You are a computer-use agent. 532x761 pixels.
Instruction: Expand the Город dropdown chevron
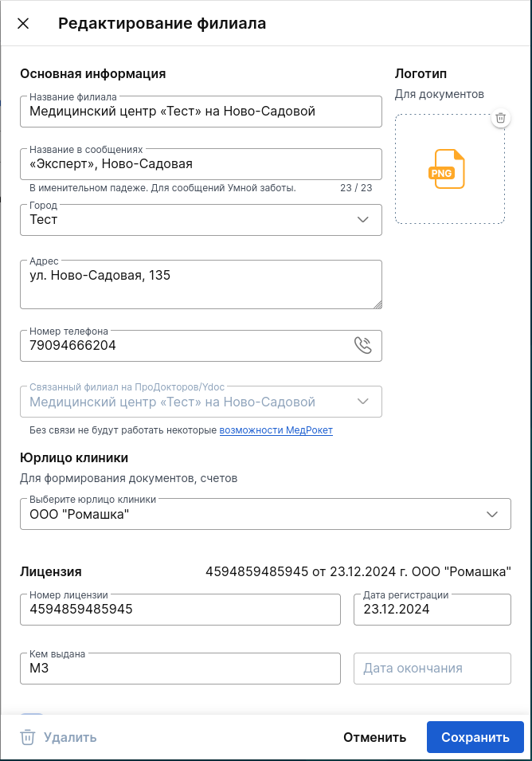pyautogui.click(x=362, y=220)
